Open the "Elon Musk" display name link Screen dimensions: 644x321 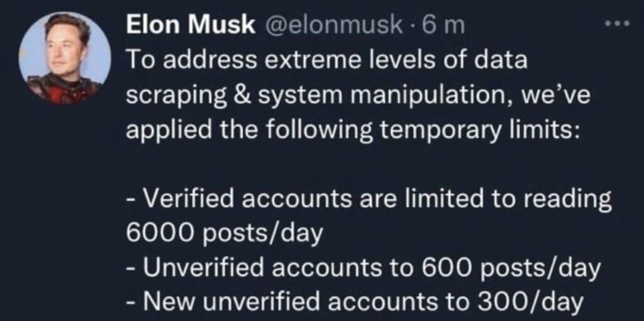pos(190,25)
